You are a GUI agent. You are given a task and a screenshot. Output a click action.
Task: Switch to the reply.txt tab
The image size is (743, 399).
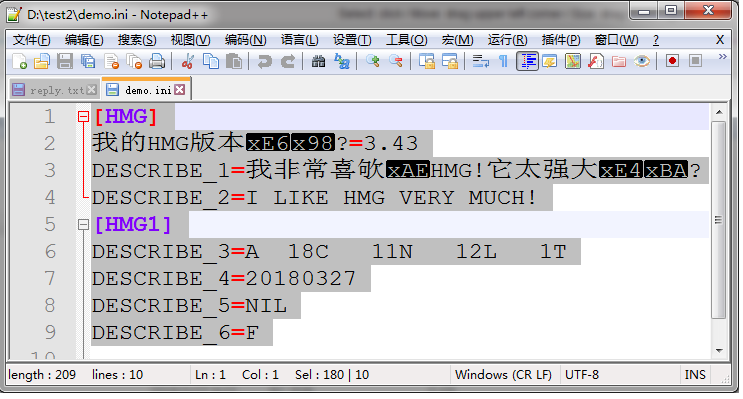point(54,90)
